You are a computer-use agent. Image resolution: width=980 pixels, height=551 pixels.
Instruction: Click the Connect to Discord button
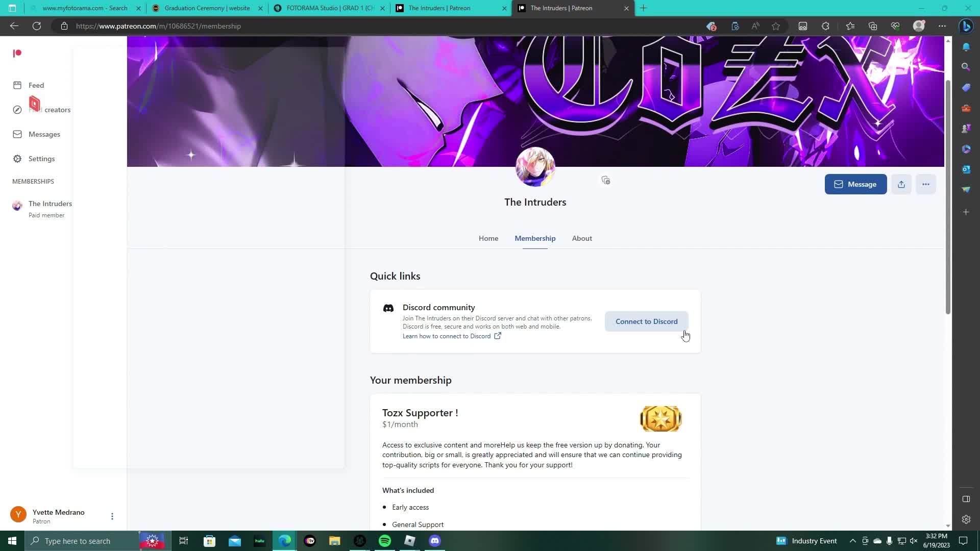coord(646,321)
